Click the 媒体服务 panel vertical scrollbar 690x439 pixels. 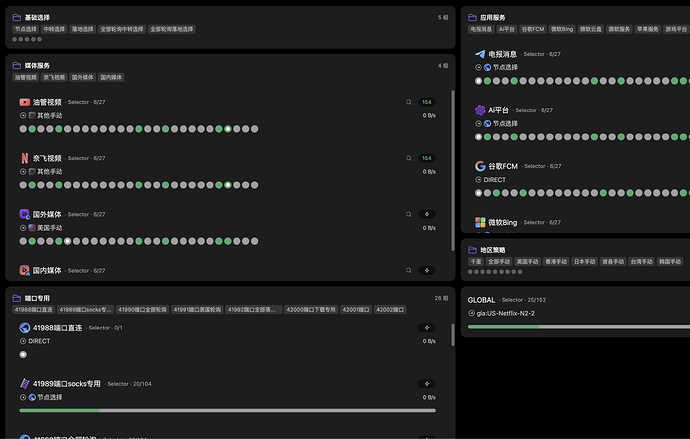pos(452,171)
